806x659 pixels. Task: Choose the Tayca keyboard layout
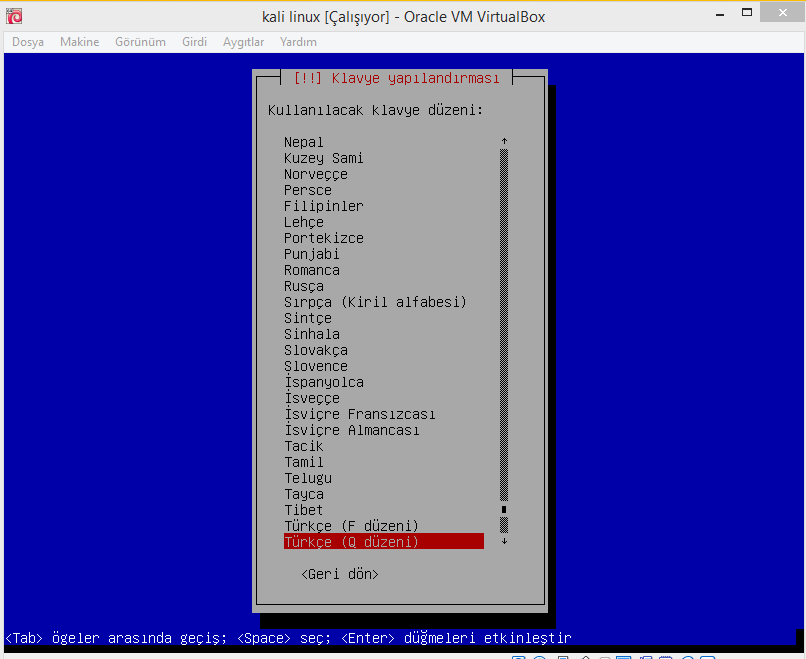304,494
